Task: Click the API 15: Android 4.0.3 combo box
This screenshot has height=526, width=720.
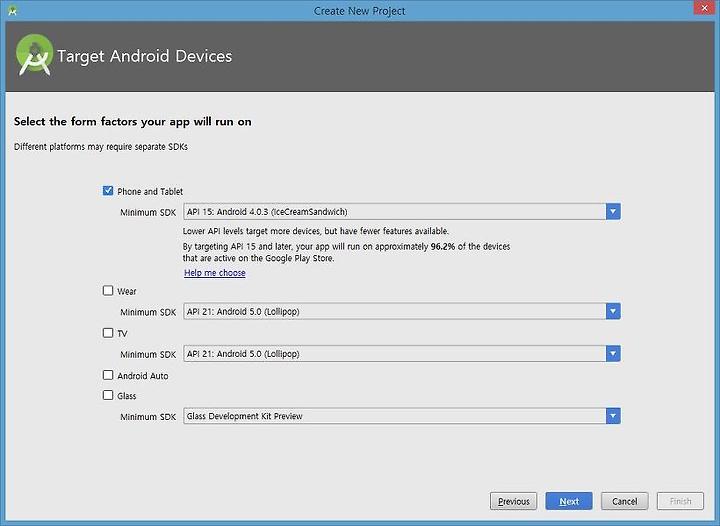Action: click(x=402, y=212)
